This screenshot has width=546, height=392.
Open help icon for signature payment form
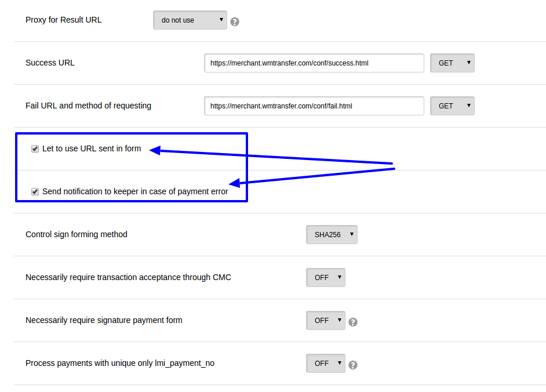click(x=353, y=322)
